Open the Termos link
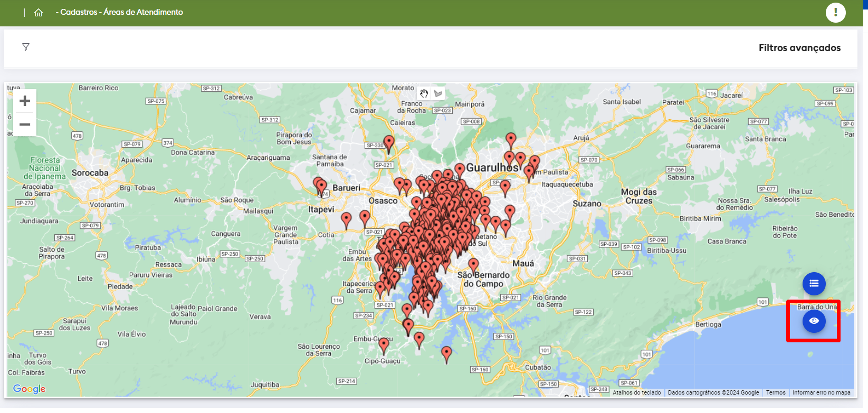 tap(775, 392)
